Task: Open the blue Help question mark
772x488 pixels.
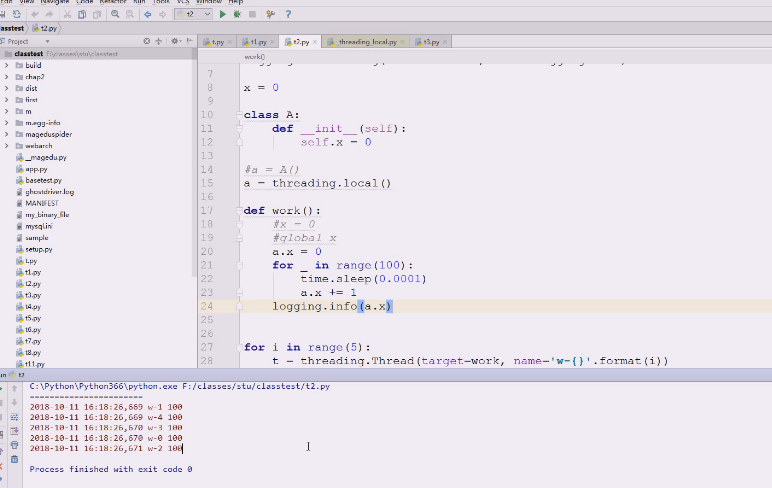Action: pyautogui.click(x=288, y=14)
